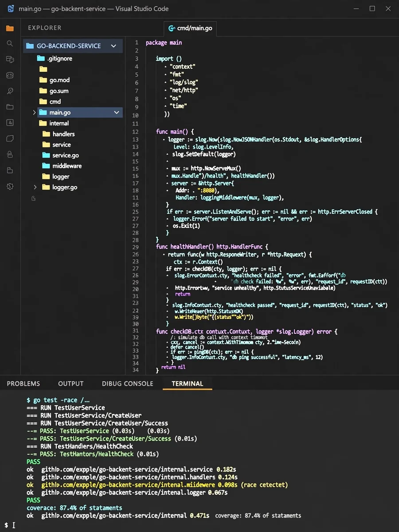The height and width of the screenshot is (532, 399).
Task: Open the Explorer view orange folder icon
Action: (10, 28)
